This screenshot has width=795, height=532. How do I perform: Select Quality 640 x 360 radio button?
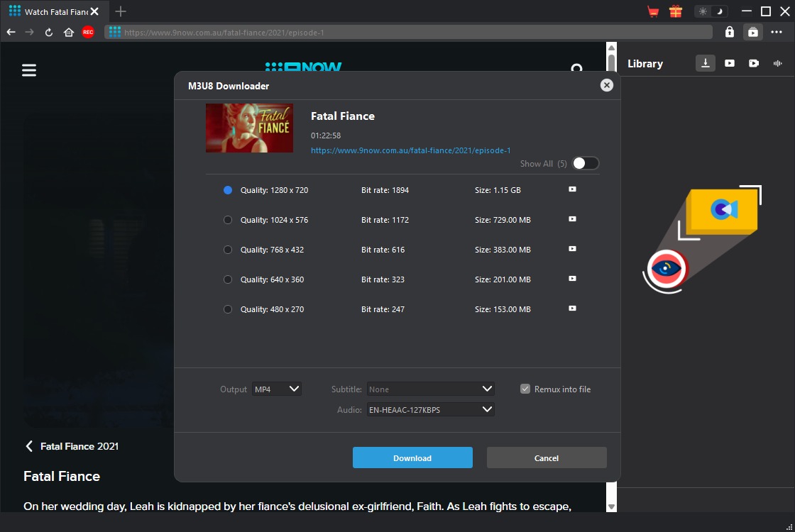(228, 279)
